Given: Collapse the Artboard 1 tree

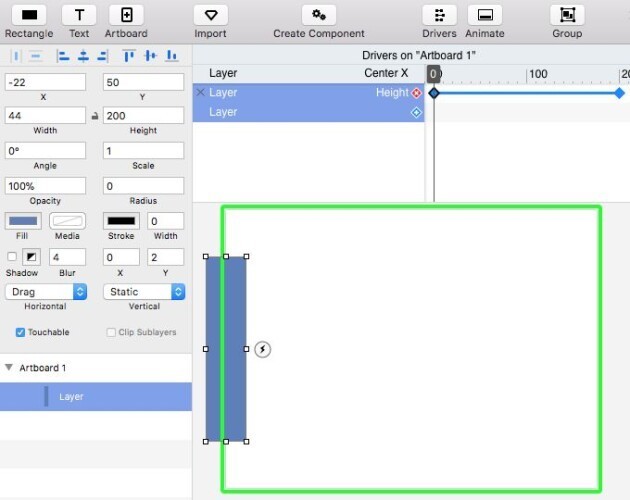Looking at the screenshot, I should (x=9, y=367).
